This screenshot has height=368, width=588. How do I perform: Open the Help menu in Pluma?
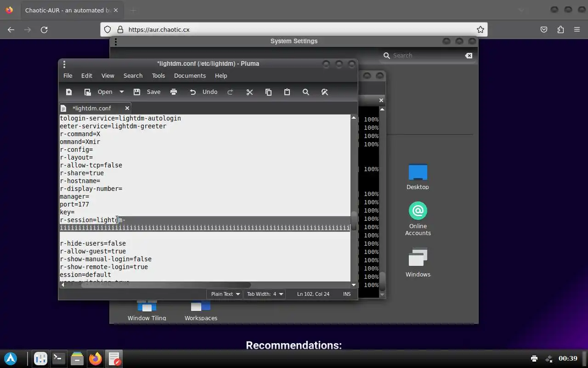pyautogui.click(x=221, y=75)
